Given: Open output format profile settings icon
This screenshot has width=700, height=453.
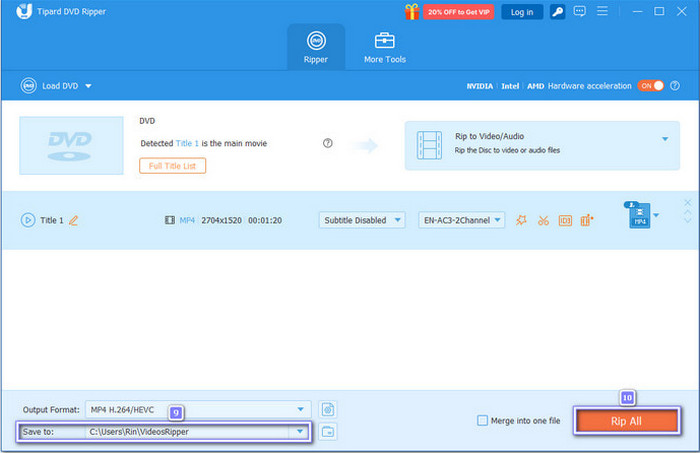Looking at the screenshot, I should tap(328, 409).
